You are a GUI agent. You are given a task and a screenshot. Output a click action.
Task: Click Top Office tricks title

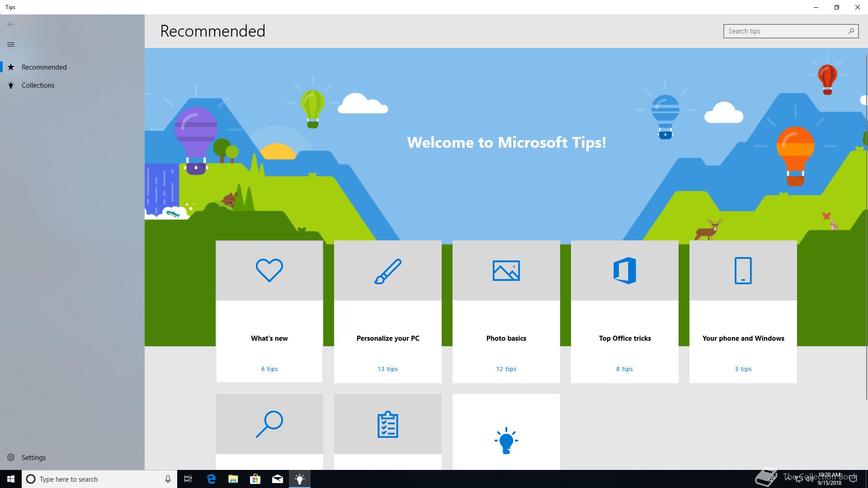pos(625,338)
